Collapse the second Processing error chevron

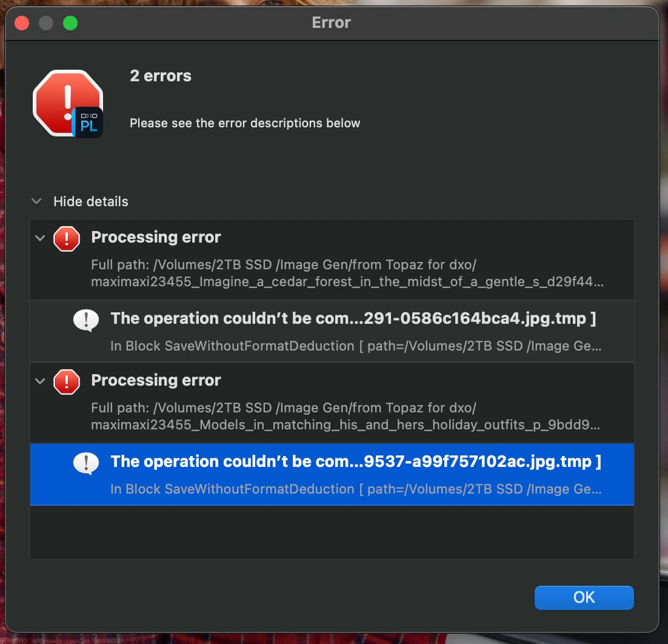[40, 381]
